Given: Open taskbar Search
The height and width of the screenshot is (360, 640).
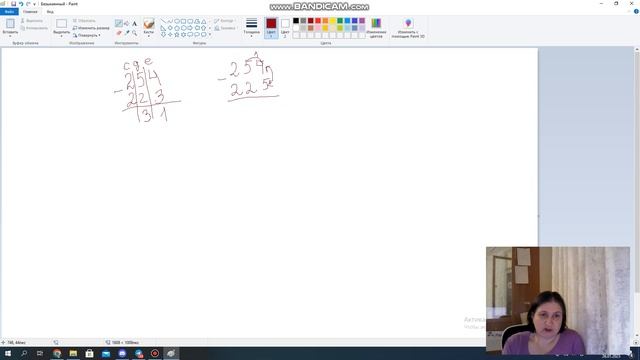Looking at the screenshot, I should tap(24, 353).
